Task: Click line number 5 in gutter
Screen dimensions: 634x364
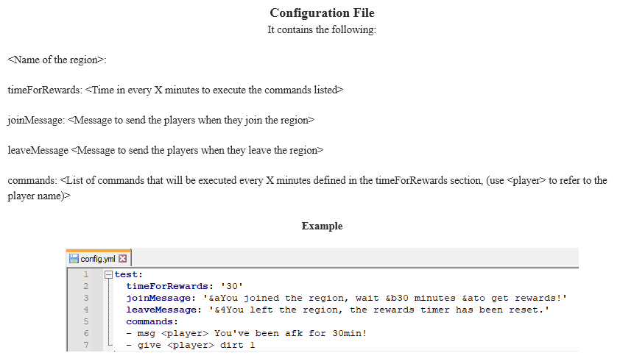Action: [85, 321]
